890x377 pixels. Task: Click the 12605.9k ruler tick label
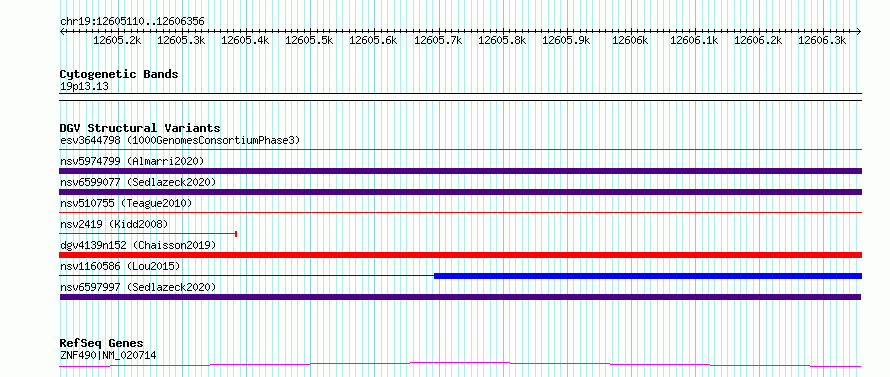566,40
